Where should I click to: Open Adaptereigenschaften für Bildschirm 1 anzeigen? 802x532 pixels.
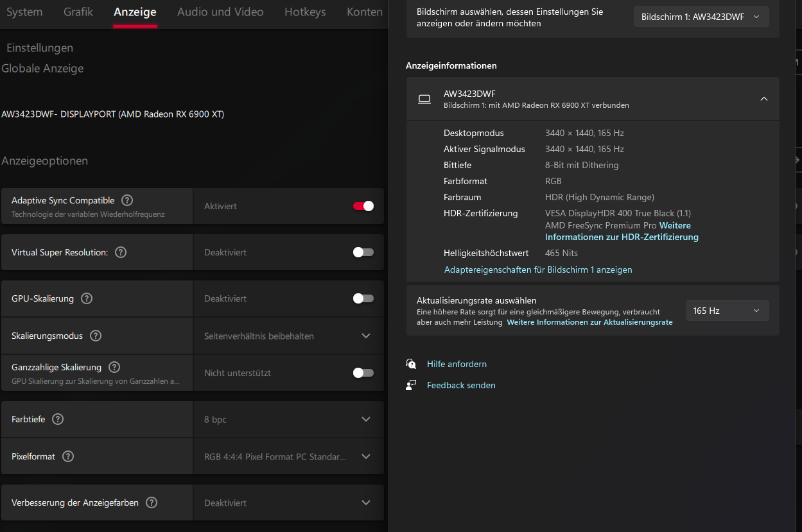click(538, 270)
